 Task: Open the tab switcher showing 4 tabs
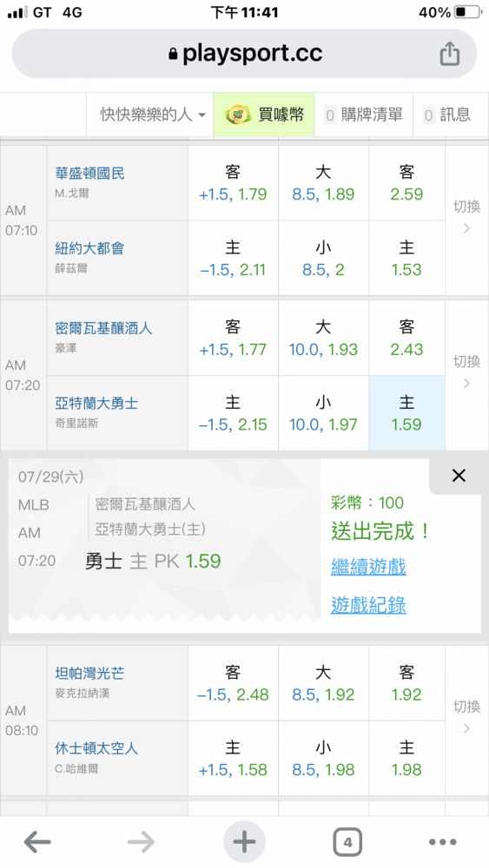(x=347, y=843)
